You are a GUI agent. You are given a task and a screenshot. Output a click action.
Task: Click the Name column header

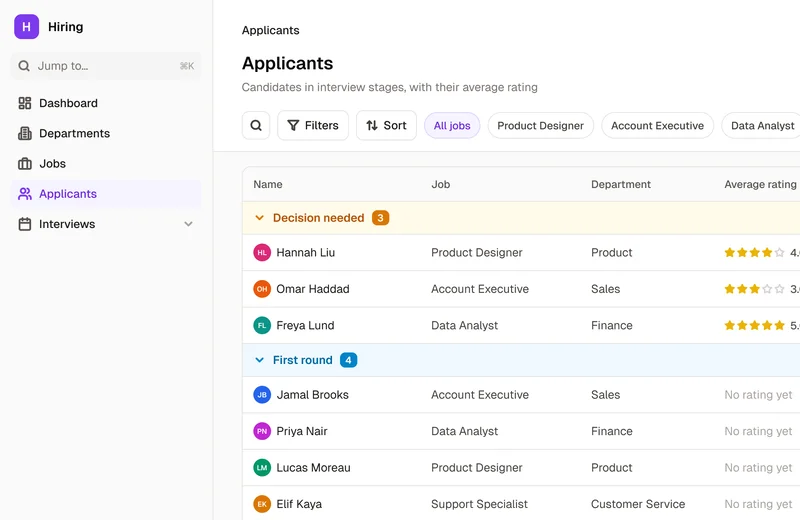[268, 184]
